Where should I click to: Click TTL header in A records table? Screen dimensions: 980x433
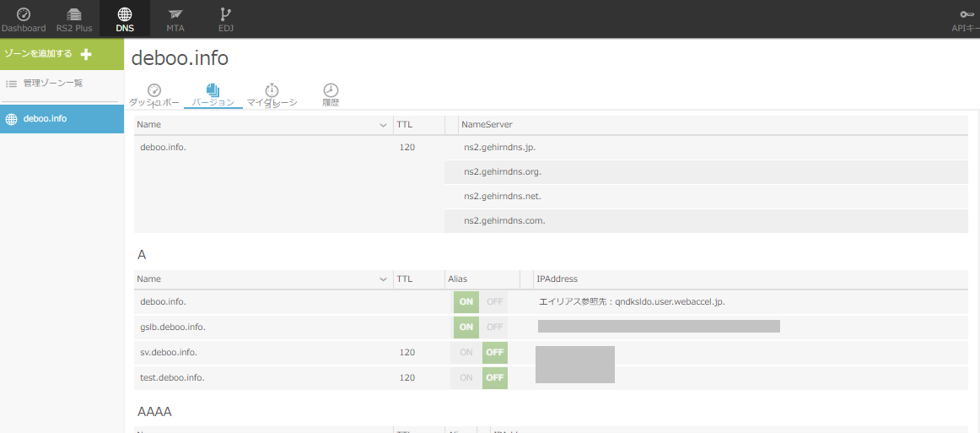(404, 279)
